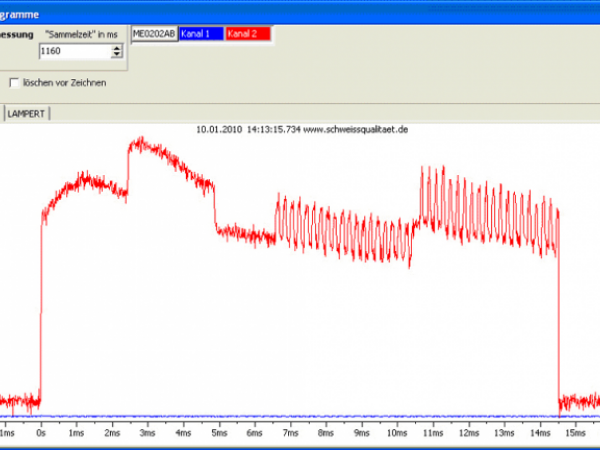This screenshot has height=450, width=600.
Task: Select the blue Kanal 1 swatch
Action: point(200,33)
